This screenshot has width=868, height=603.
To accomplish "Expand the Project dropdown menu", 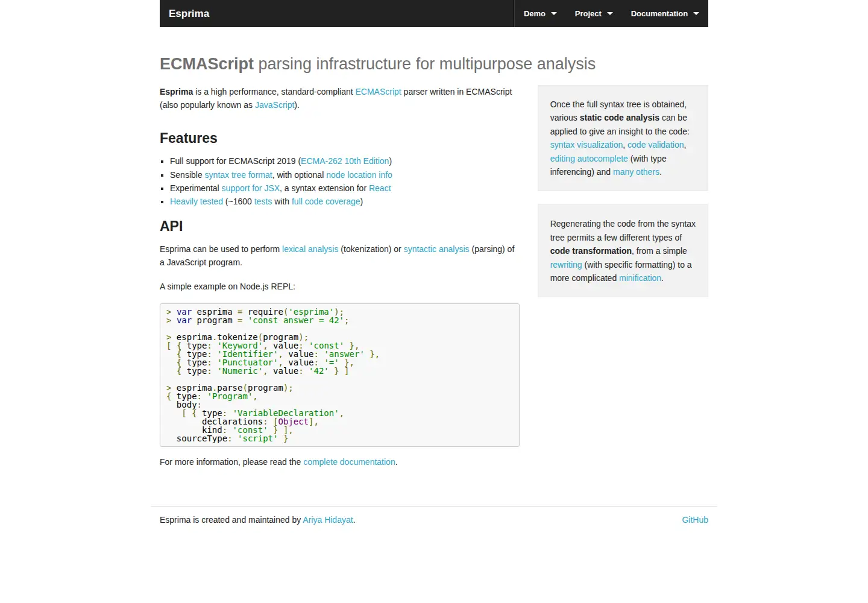I will coord(593,13).
